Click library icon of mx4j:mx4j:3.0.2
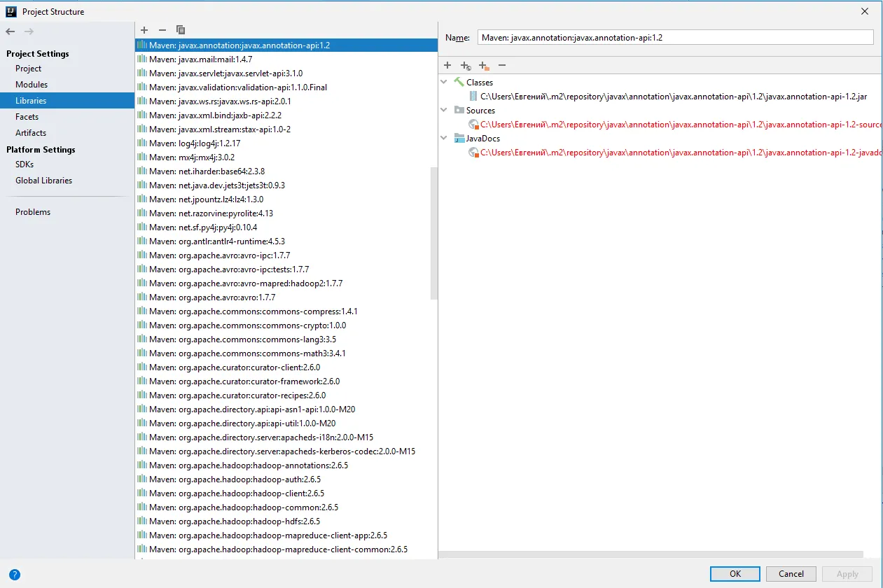 (142, 157)
